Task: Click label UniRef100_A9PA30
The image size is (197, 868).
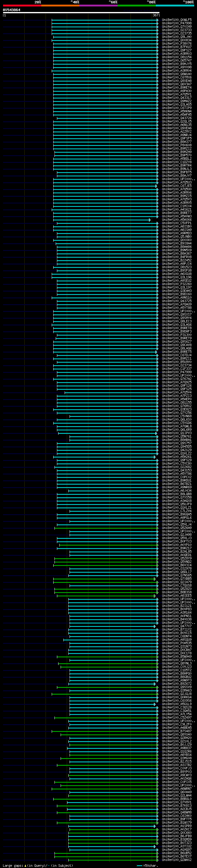Action: [x=177, y=91]
